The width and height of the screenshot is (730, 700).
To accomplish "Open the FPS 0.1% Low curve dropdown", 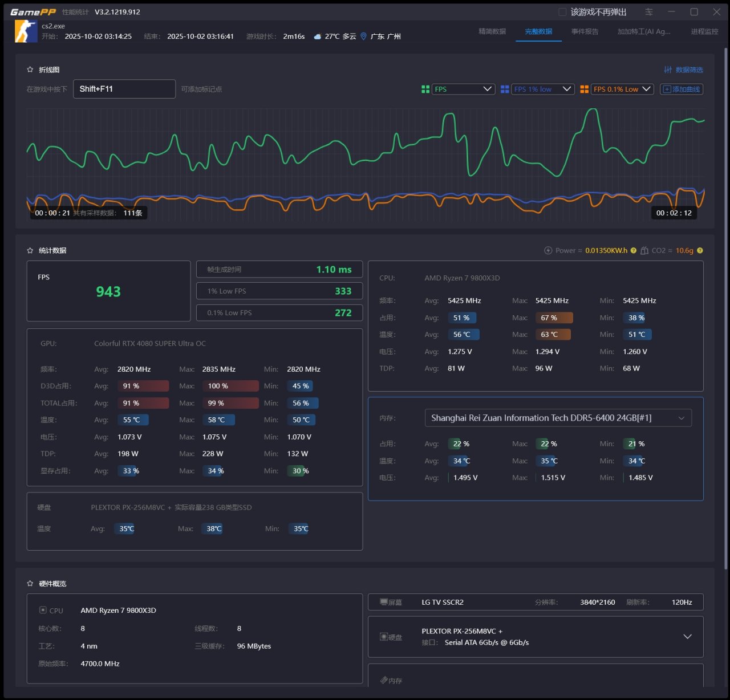I will click(622, 89).
